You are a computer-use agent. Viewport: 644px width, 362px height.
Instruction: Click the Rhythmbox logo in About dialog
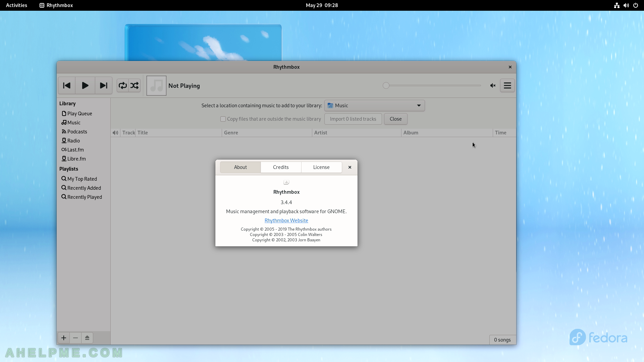click(286, 182)
